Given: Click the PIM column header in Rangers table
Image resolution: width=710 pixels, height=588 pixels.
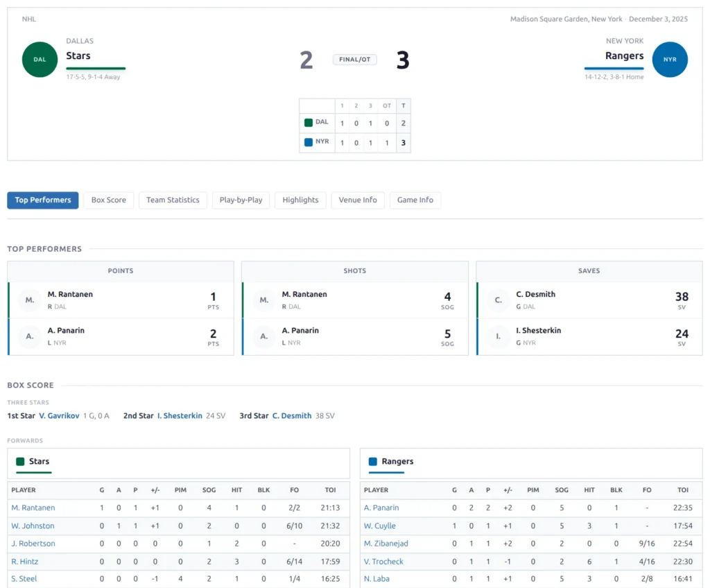Looking at the screenshot, I should 533,490.
